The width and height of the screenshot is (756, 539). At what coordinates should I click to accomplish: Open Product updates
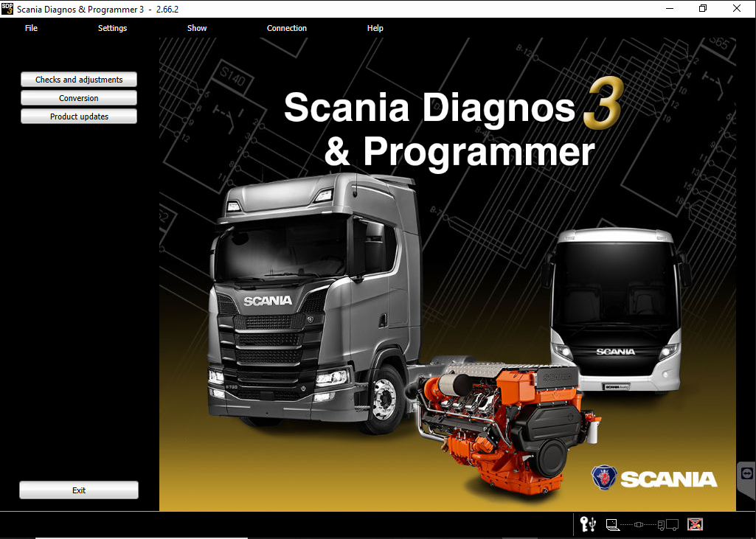pyautogui.click(x=79, y=117)
